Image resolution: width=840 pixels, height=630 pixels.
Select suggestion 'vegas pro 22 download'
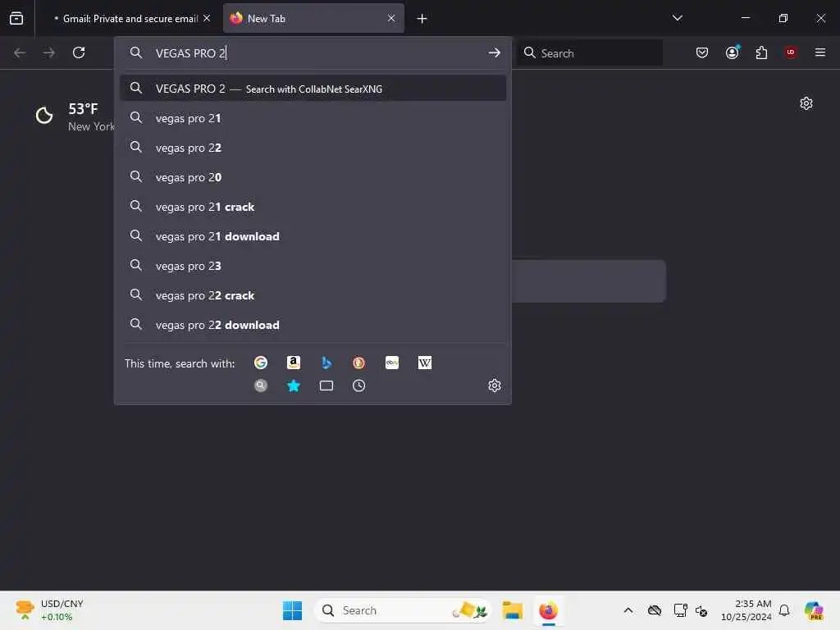pyautogui.click(x=313, y=325)
